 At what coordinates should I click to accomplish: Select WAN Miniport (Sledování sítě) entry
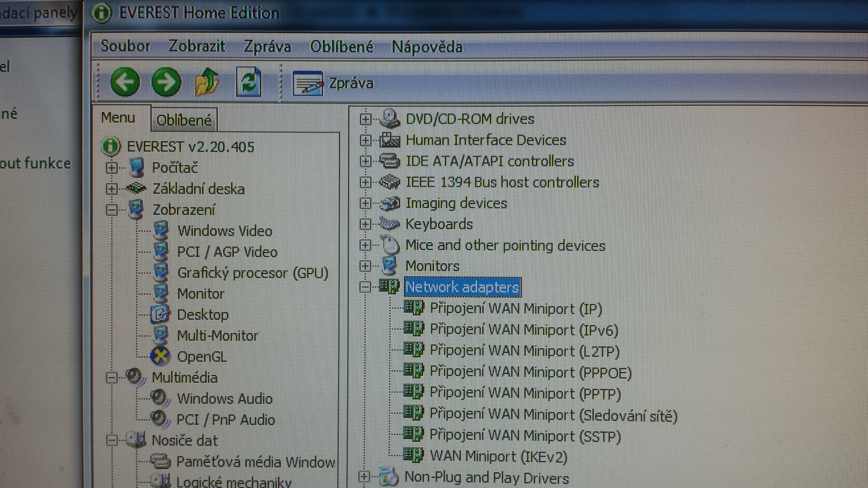click(554, 415)
